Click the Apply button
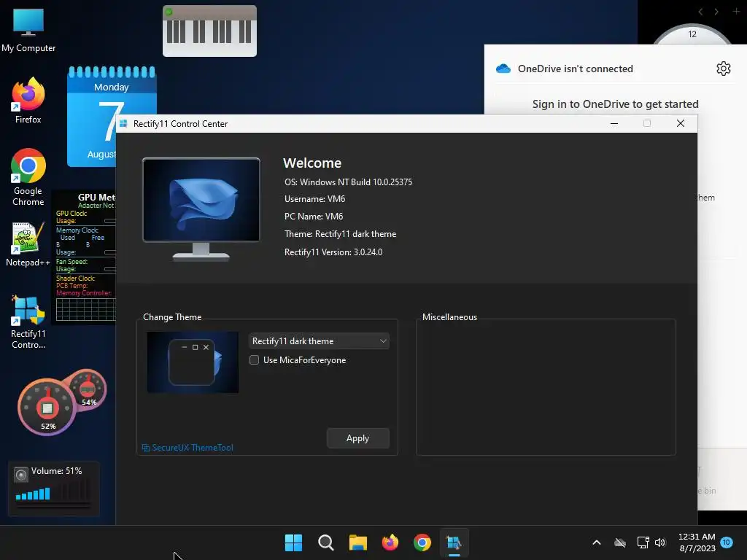Viewport: 747px width, 560px height. [x=357, y=438]
